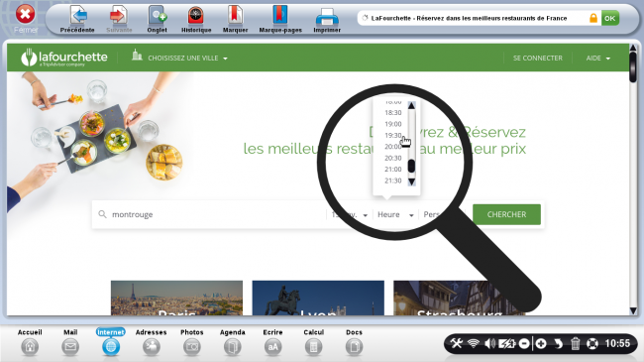
Task: Go back with the Précédente arrow icon
Action: pyautogui.click(x=77, y=16)
